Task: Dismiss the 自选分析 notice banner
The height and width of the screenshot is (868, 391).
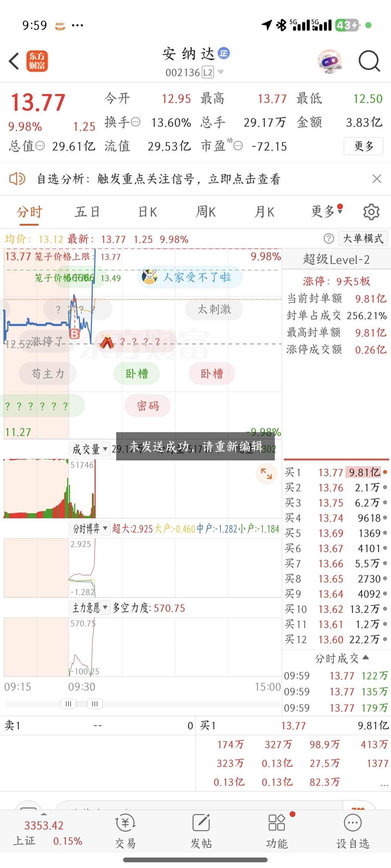Action: pos(377,179)
